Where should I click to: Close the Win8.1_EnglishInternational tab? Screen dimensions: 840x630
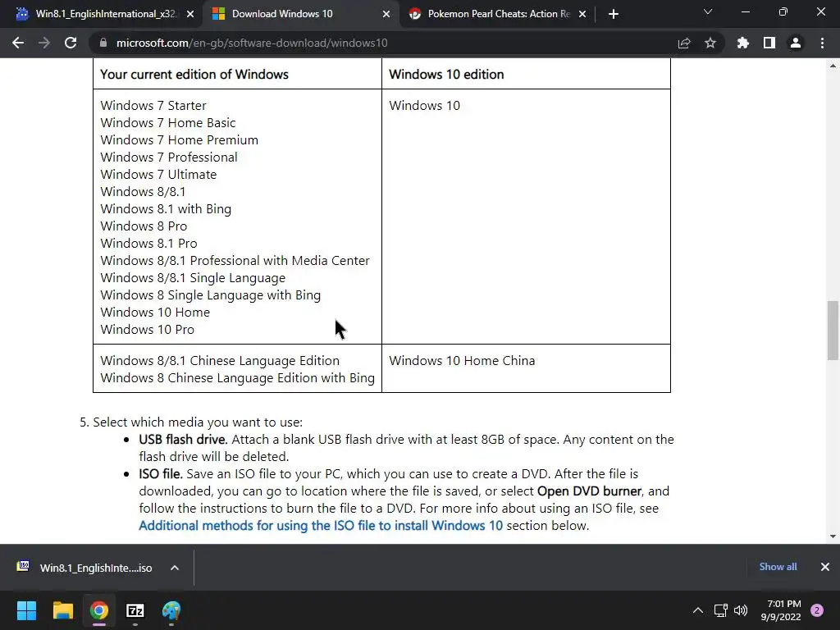pos(190,14)
